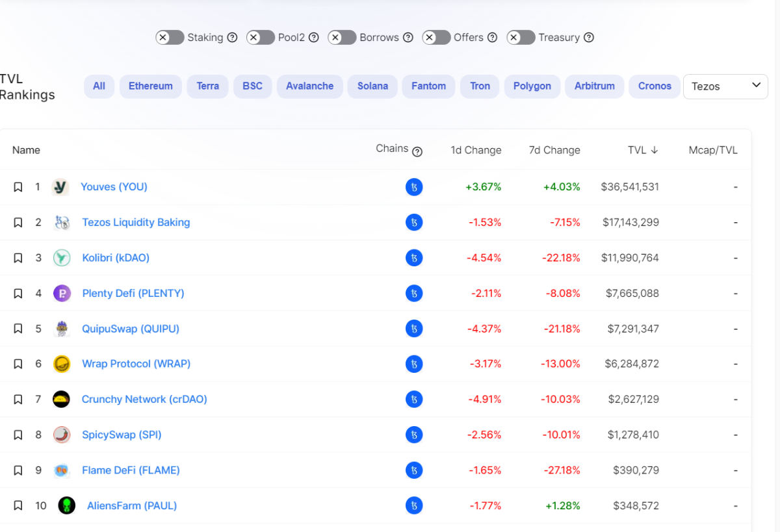780x532 pixels.
Task: Click the help icon beside Chains header
Action: (x=417, y=151)
